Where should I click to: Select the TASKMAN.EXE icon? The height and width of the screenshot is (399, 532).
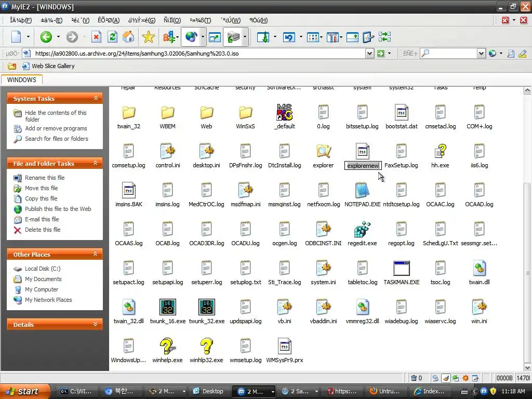402,269
